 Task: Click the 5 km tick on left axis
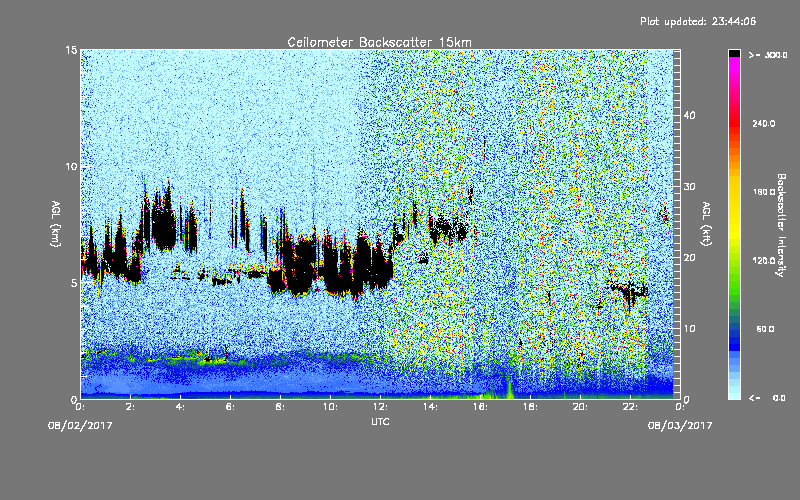[x=74, y=283]
